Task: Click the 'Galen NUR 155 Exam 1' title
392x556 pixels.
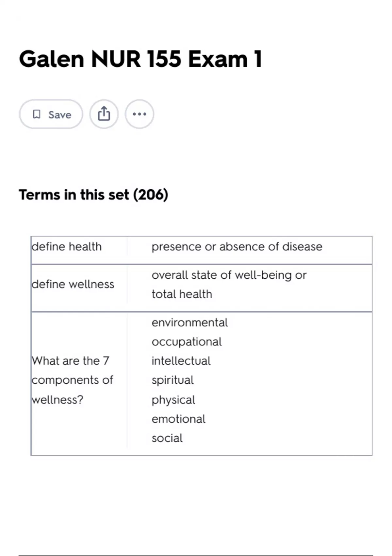Action: tap(140, 59)
